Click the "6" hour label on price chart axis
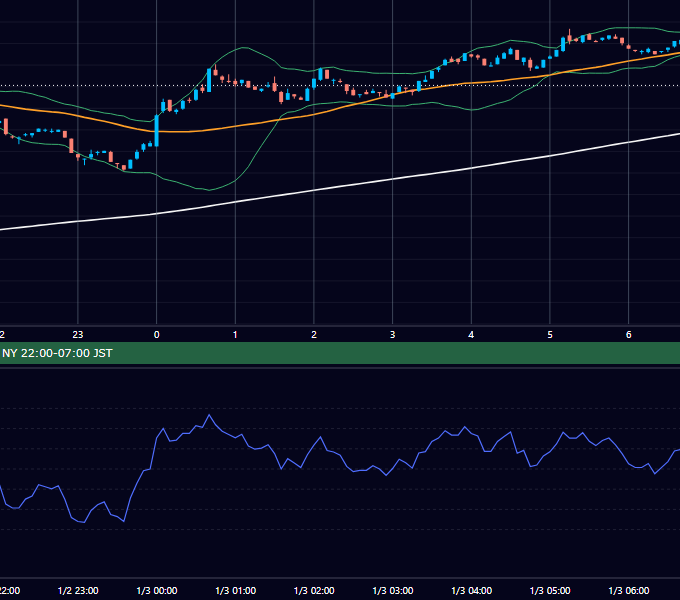The width and height of the screenshot is (680, 600). [x=628, y=335]
